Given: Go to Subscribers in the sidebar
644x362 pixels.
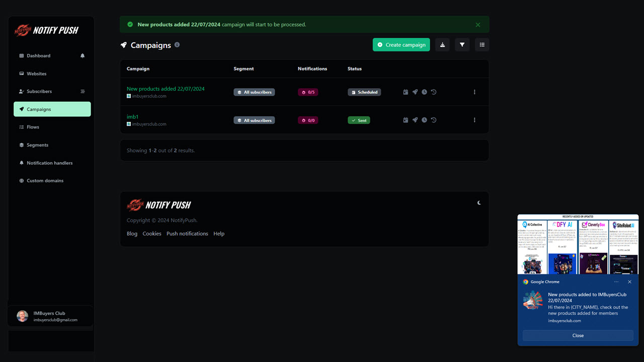Looking at the screenshot, I should pos(39,92).
